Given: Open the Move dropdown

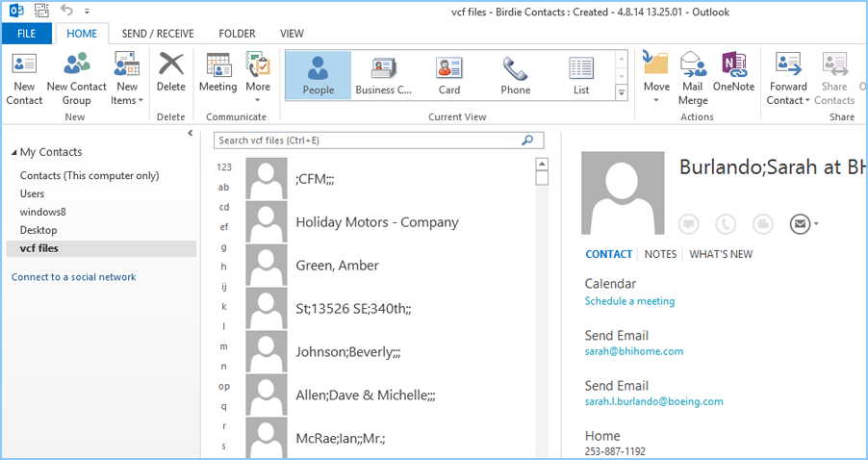Looking at the screenshot, I should 656,78.
